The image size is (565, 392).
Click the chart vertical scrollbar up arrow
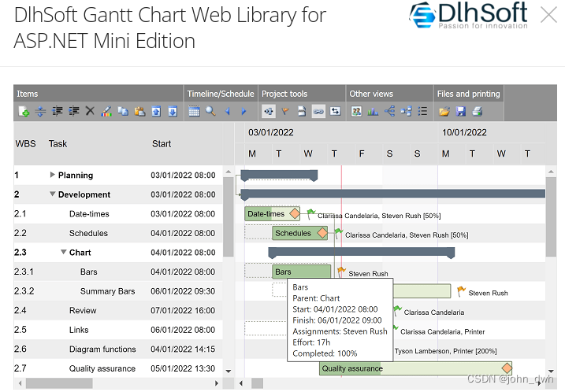(x=551, y=172)
